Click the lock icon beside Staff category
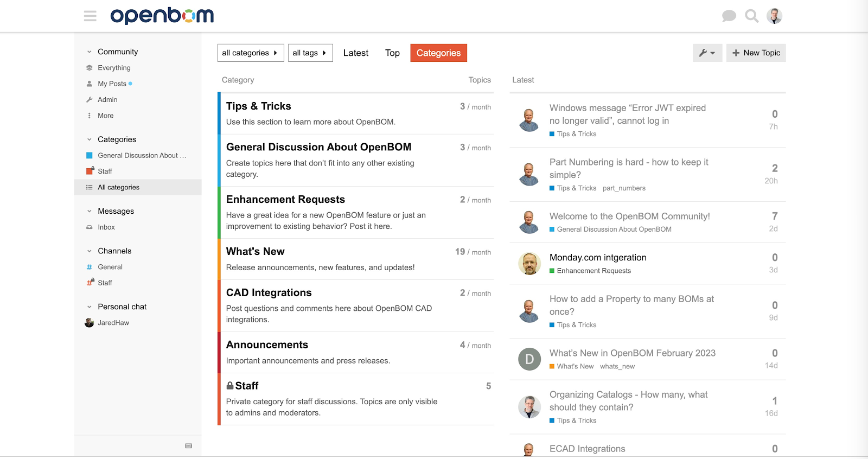The height and width of the screenshot is (459, 868). pos(230,386)
